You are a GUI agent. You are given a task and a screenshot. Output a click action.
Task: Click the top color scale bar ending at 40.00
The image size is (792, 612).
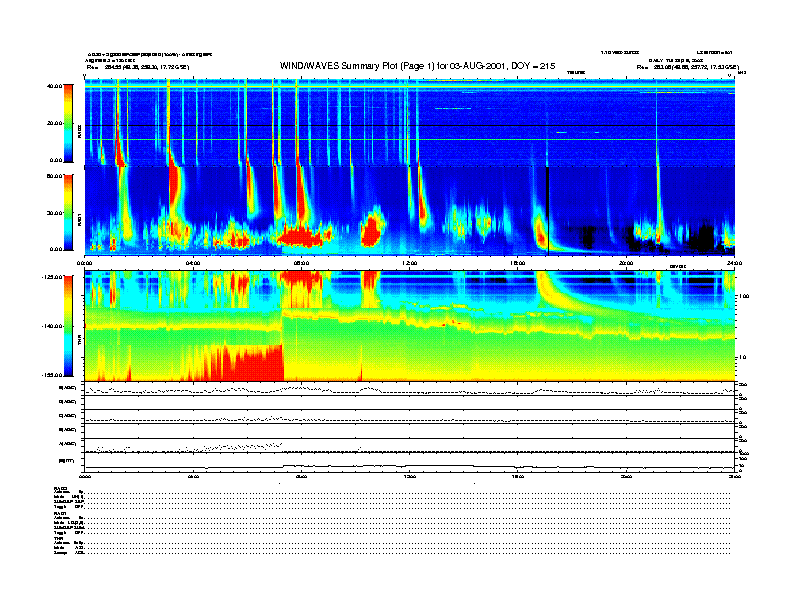pyautogui.click(x=68, y=123)
